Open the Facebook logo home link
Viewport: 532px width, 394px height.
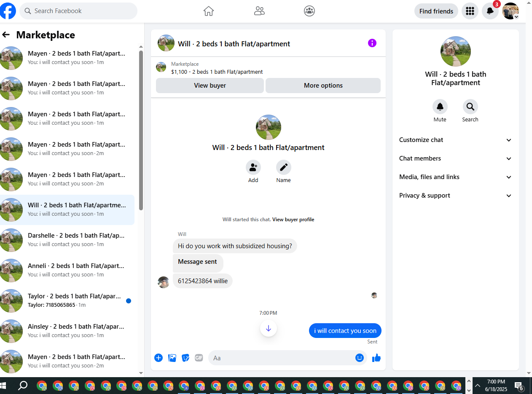(8, 11)
